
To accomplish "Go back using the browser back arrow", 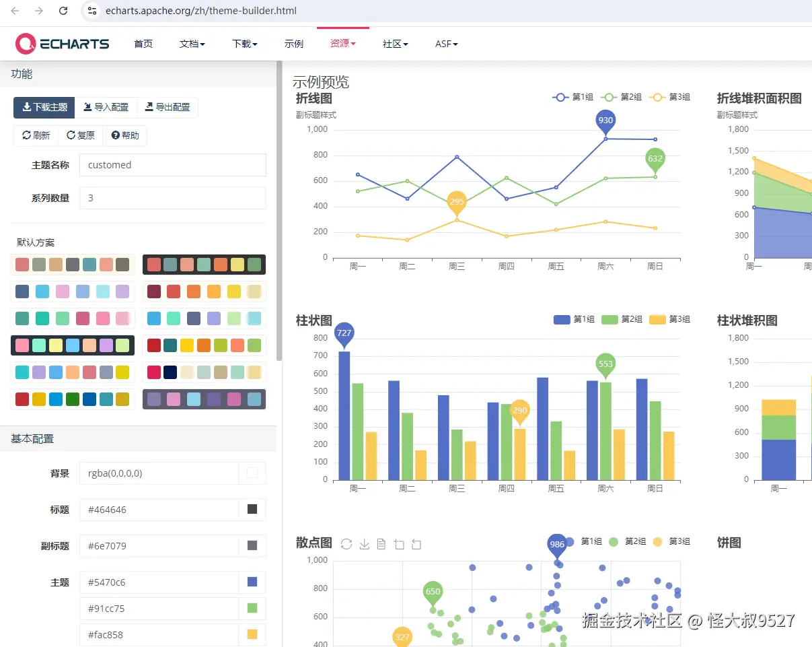I will [15, 11].
